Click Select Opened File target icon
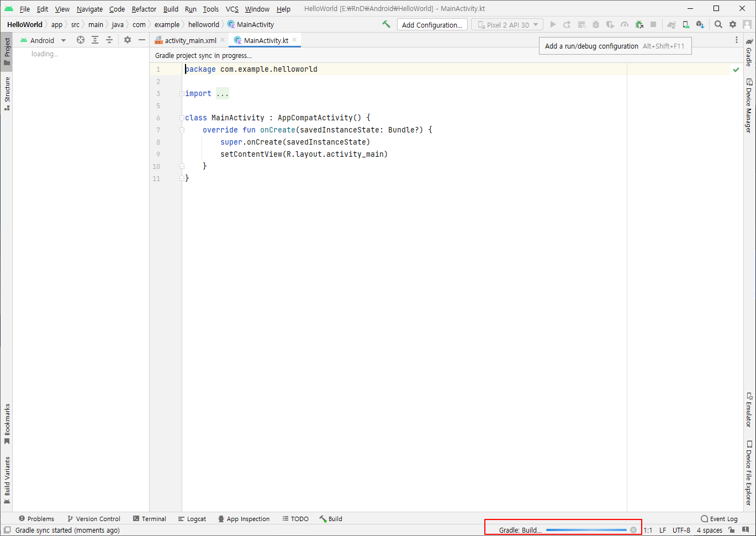This screenshot has height=536, width=756. [x=81, y=40]
